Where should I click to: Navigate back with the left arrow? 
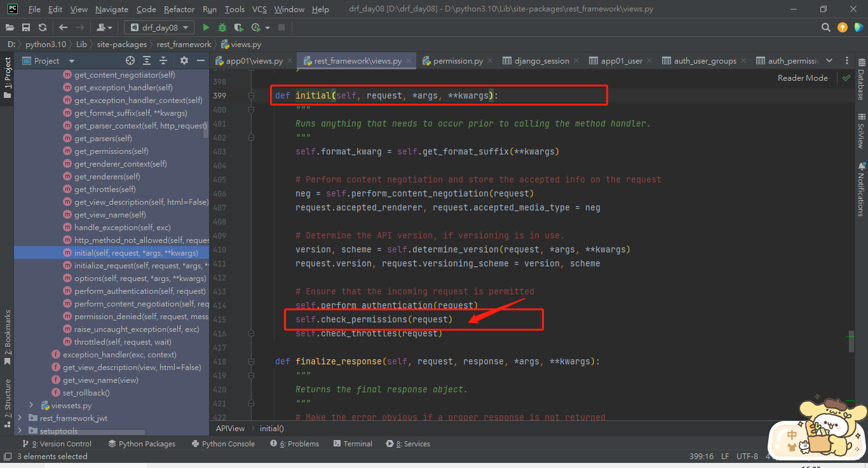click(63, 27)
